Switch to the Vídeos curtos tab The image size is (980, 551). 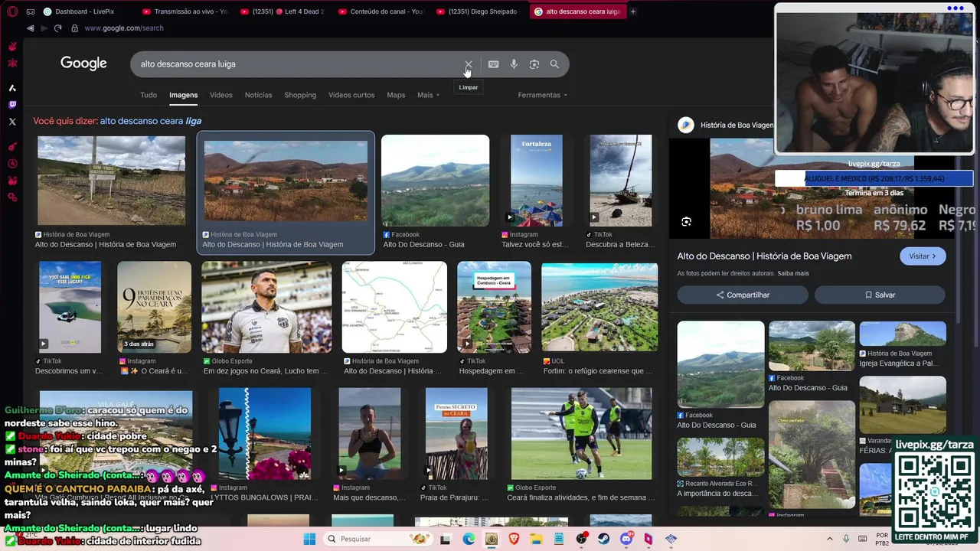tap(351, 95)
